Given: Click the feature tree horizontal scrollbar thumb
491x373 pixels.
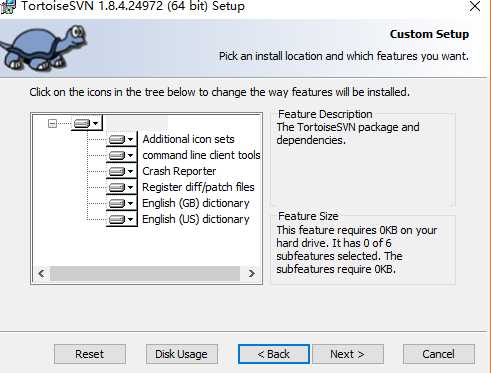Looking at the screenshot, I should click(145, 274).
